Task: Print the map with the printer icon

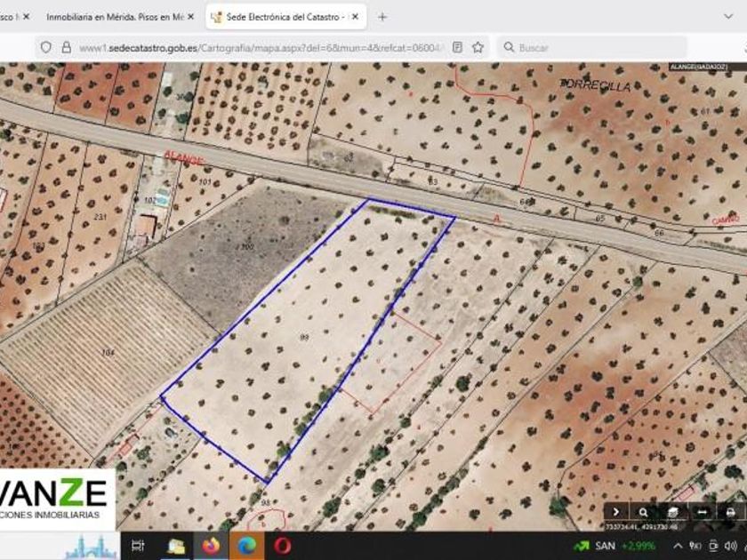Action: pos(730,512)
